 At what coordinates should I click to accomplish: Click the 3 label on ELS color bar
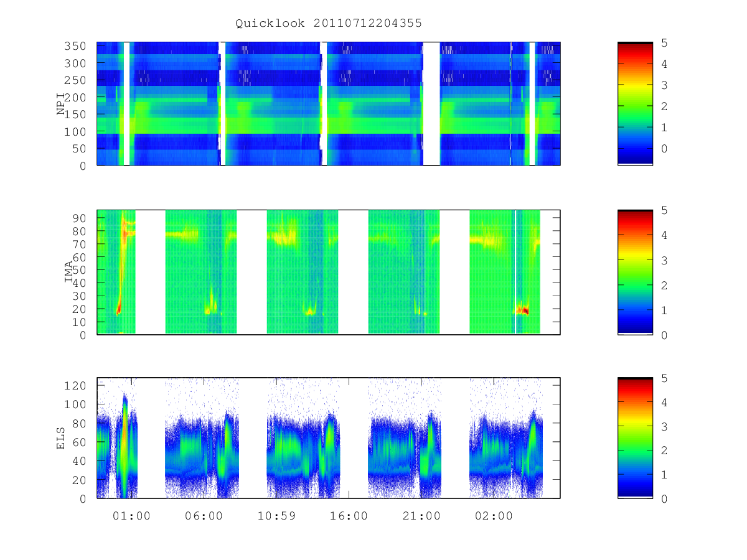click(664, 426)
